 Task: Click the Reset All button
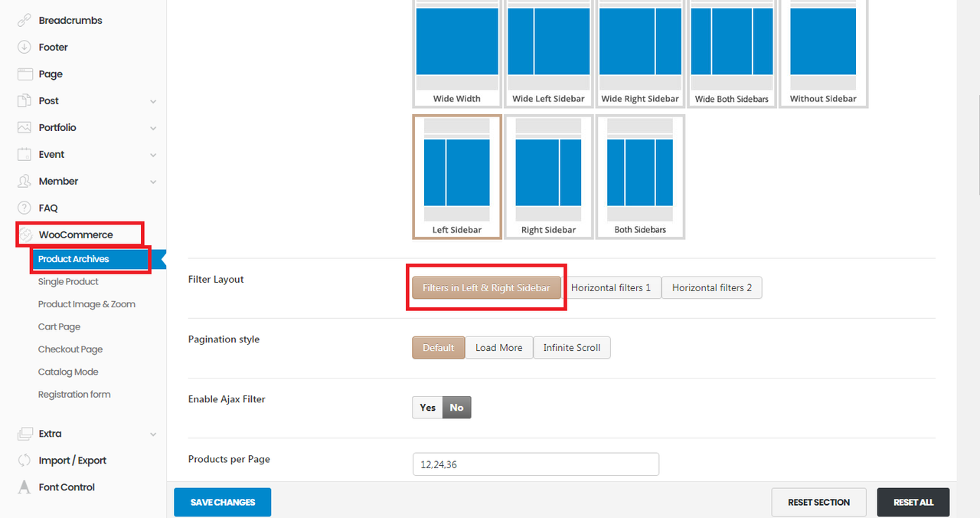click(x=913, y=503)
